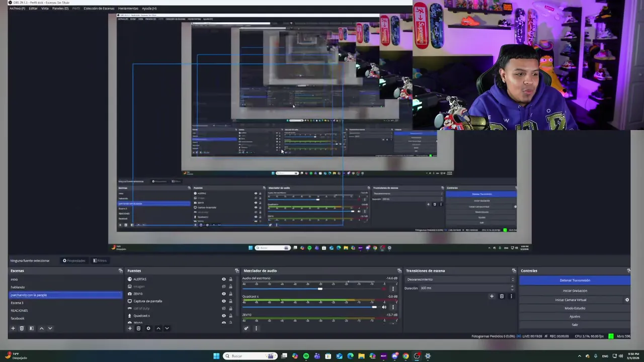The image size is (644, 362).
Task: Mute Quadcast s speaker icon
Action: coord(384,307)
